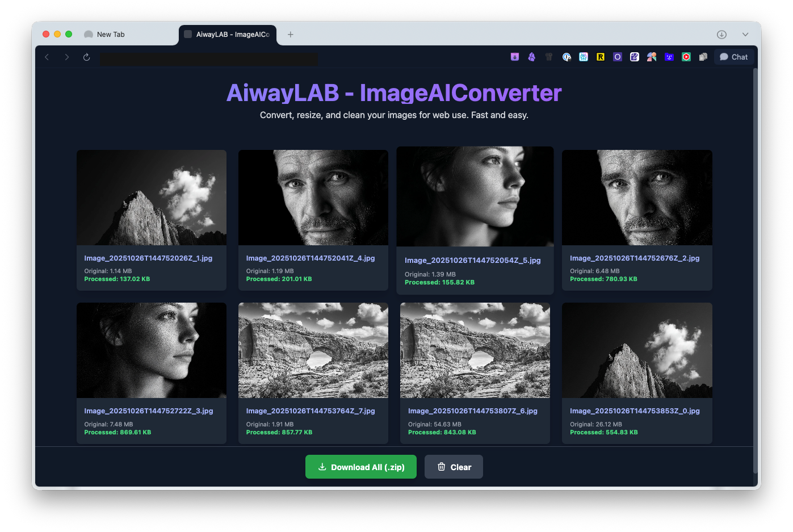Click the 'Processed: 843.08 KB' text
Screen dimensions: 793x532
click(442, 433)
